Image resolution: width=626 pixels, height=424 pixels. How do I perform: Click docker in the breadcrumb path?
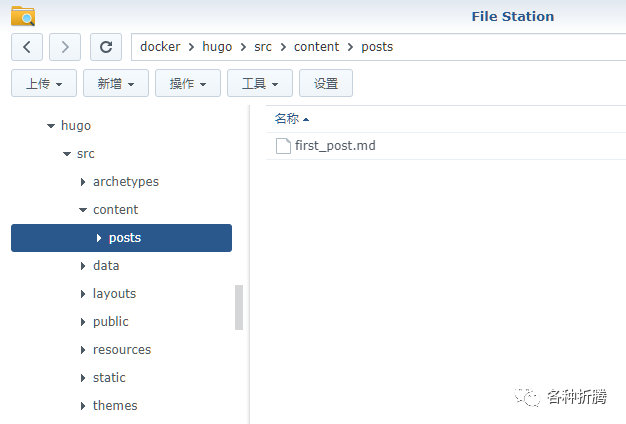(x=160, y=47)
